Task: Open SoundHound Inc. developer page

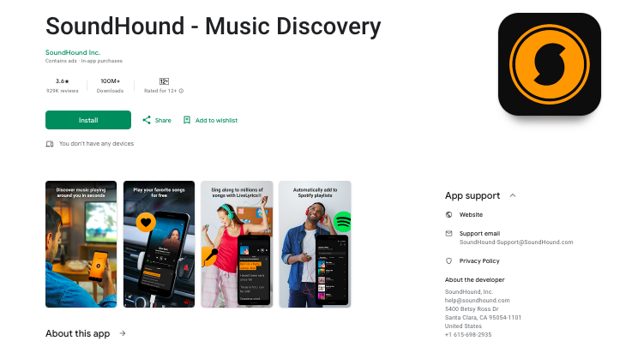Action: (x=73, y=52)
